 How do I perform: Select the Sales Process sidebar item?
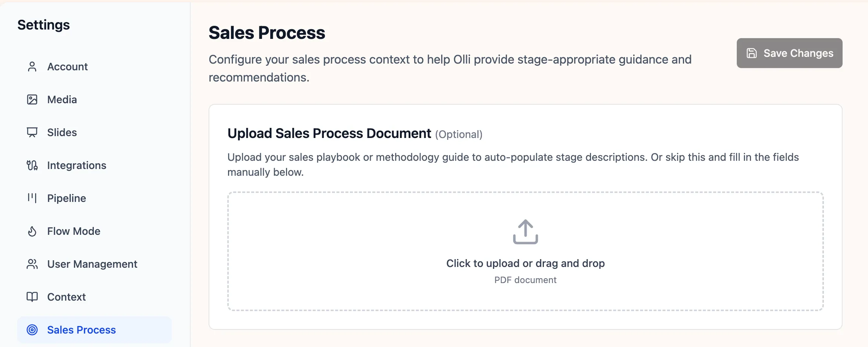pyautogui.click(x=81, y=330)
